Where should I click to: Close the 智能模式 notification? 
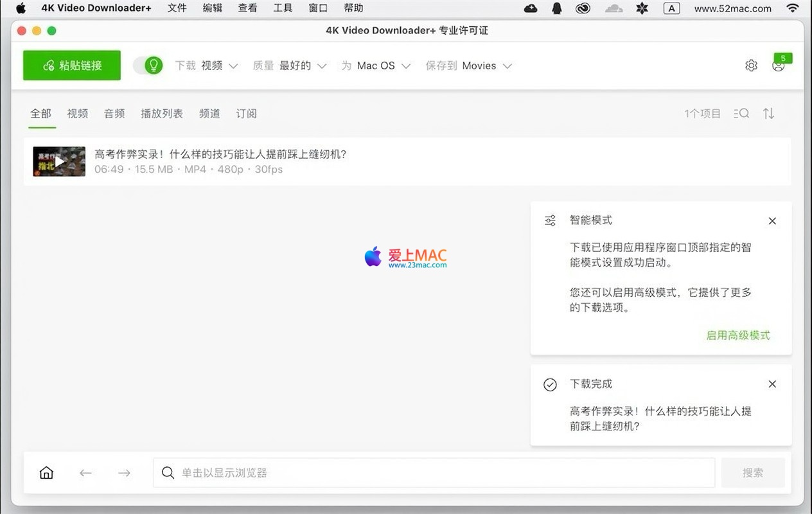[x=772, y=221]
